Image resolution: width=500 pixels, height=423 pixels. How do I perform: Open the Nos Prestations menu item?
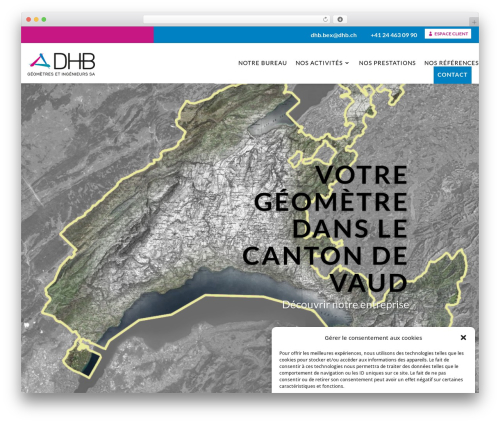pyautogui.click(x=387, y=63)
